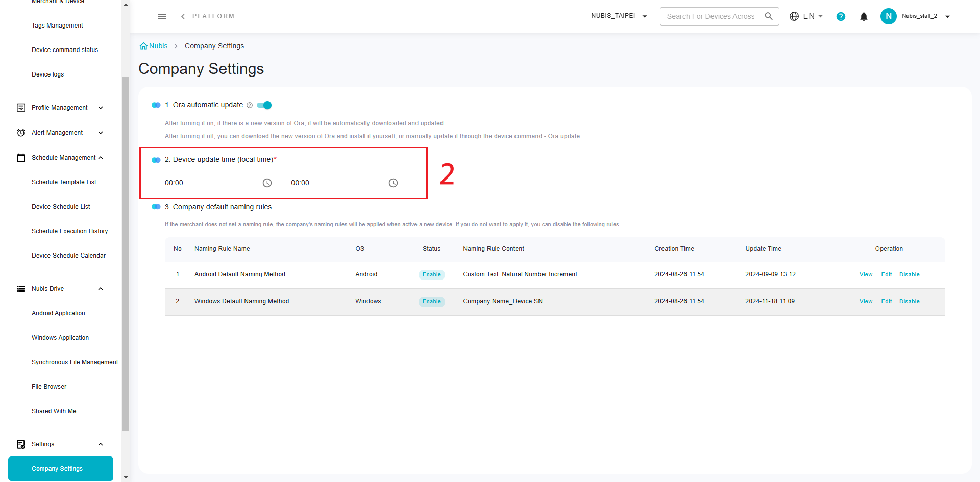
Task: Open the NUBIS_TAIPEI company dropdown
Action: tap(619, 16)
